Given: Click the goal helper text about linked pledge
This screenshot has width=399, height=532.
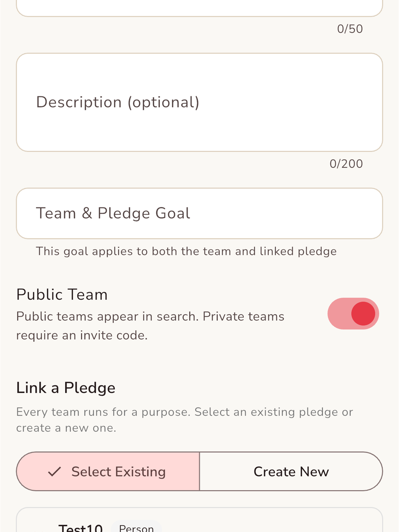Looking at the screenshot, I should (x=186, y=252).
